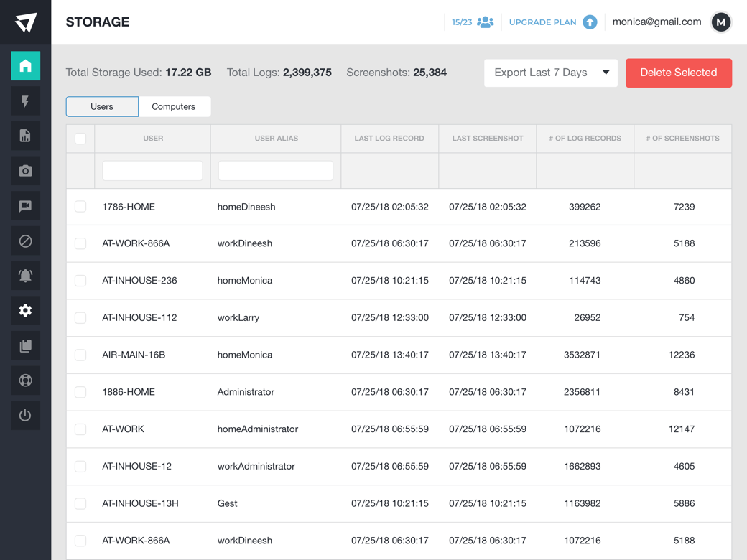Click the 3532871 log records value
This screenshot has height=560, width=747.
(x=582, y=355)
